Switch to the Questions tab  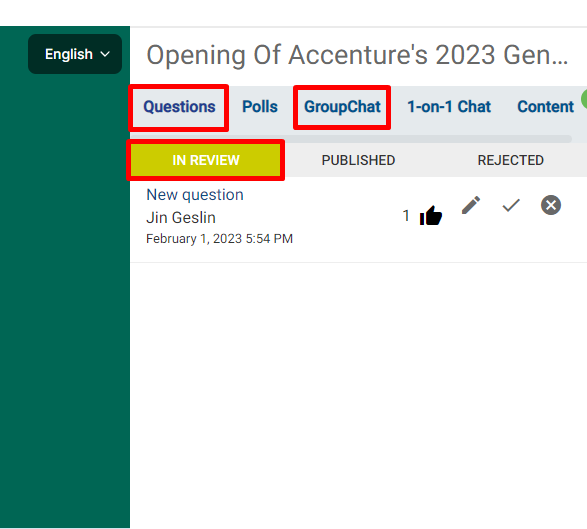click(179, 107)
